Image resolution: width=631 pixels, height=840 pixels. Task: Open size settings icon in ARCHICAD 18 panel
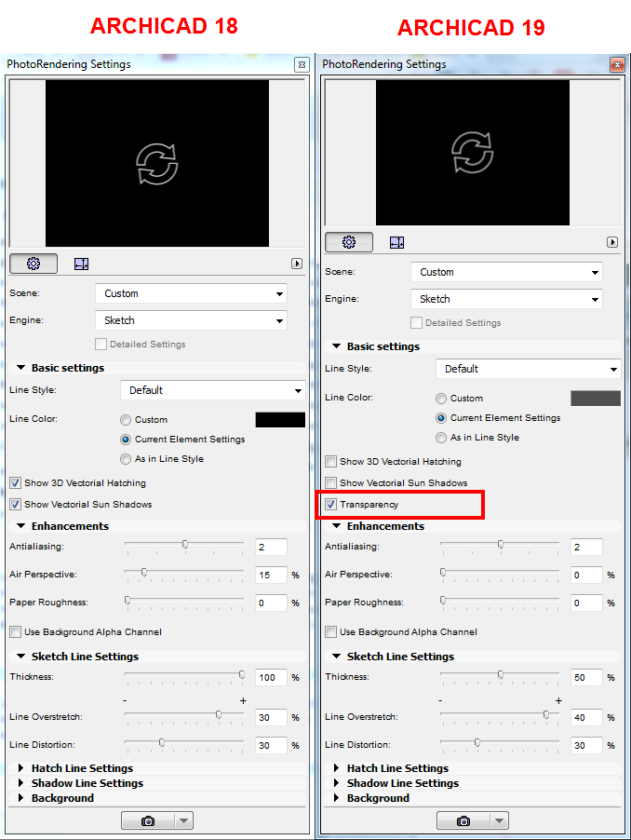81,264
